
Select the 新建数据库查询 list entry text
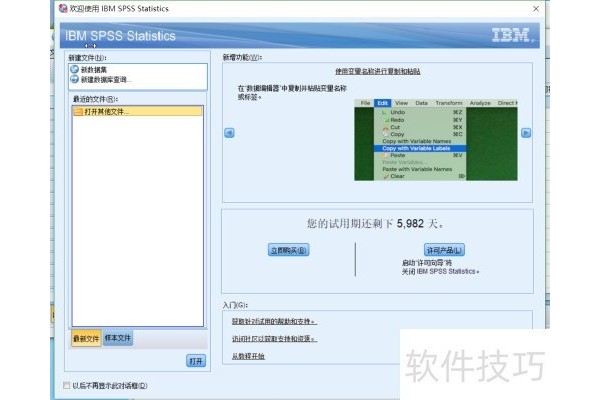106,80
